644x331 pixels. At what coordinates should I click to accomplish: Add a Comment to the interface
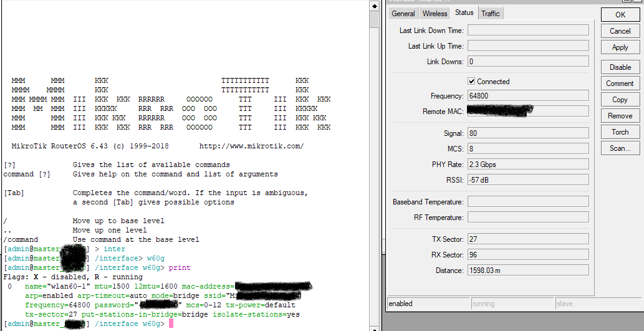620,84
